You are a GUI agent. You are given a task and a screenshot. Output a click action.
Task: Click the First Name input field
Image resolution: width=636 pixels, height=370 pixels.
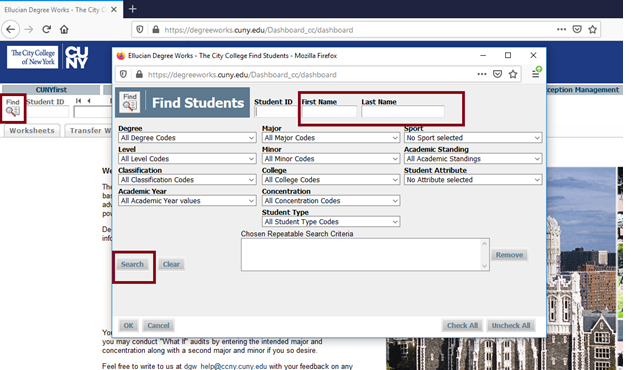tap(329, 112)
